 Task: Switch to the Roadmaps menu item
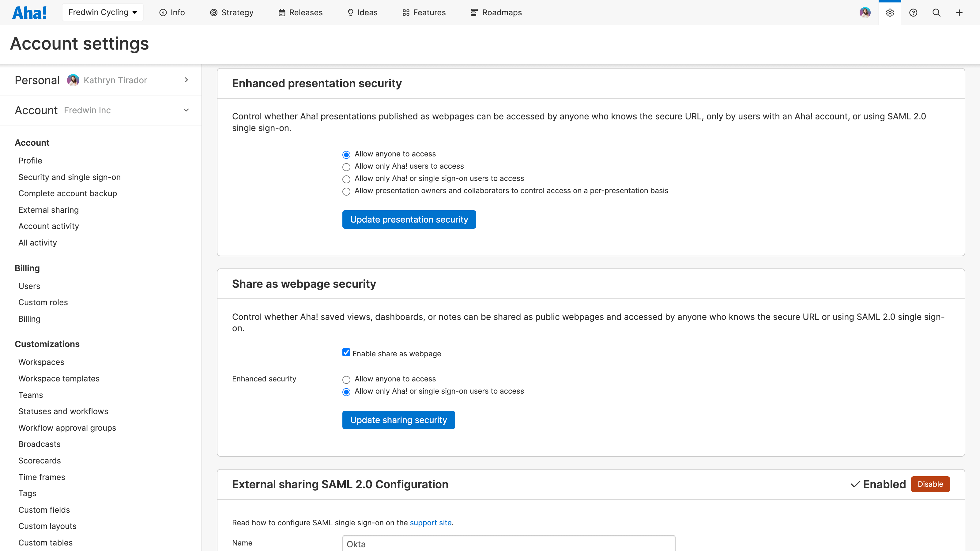coord(496,12)
